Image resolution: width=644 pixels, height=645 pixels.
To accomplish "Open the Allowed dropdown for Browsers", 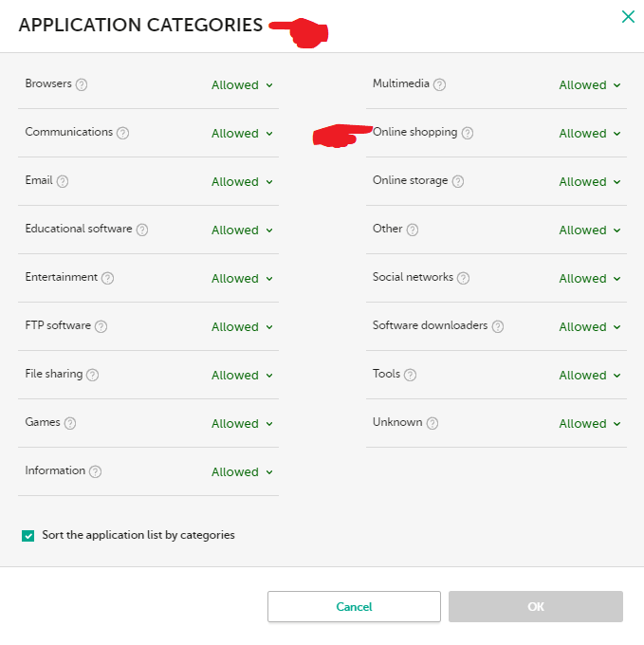I will coord(242,85).
